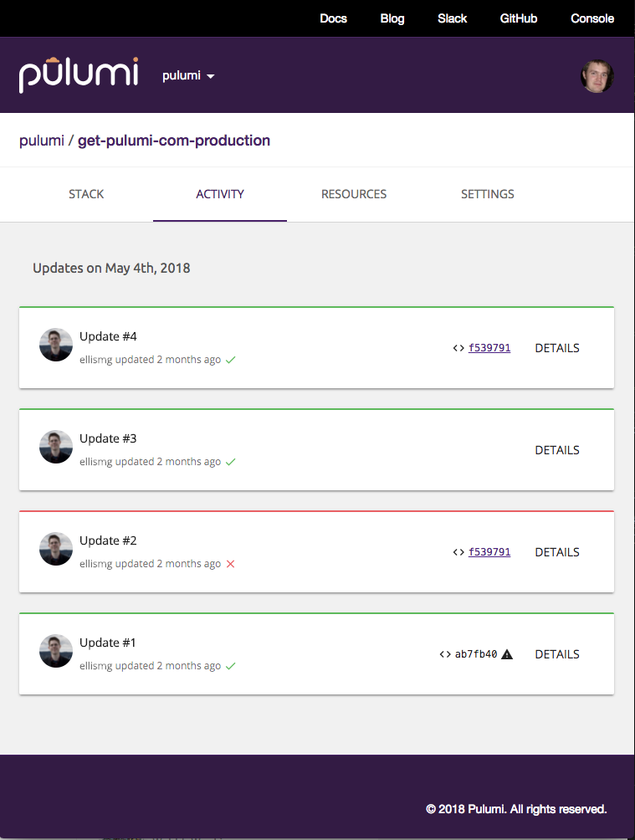Click the code brackets icon on Update #4

(x=458, y=348)
